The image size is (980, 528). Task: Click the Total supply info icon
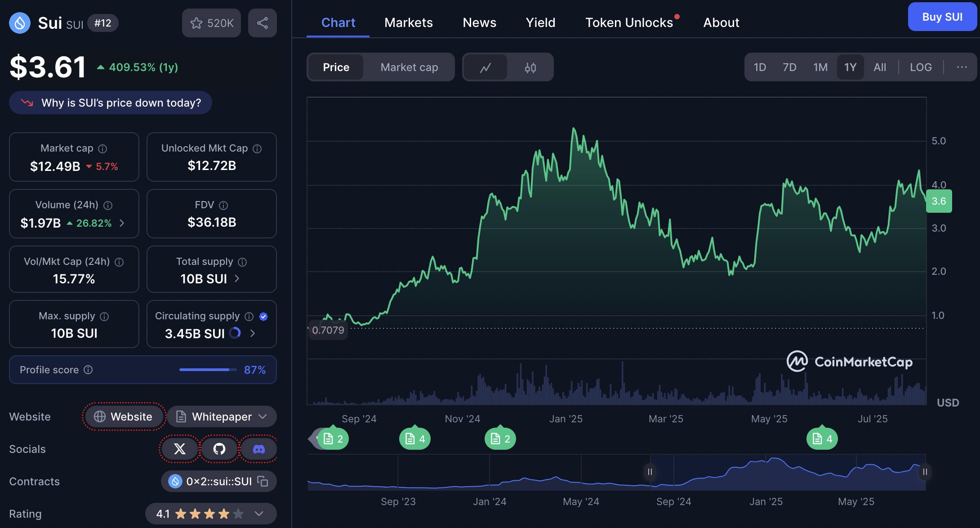tap(242, 262)
